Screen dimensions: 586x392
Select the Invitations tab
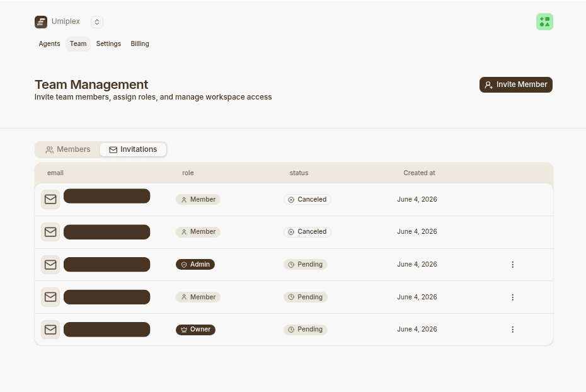[x=133, y=149]
